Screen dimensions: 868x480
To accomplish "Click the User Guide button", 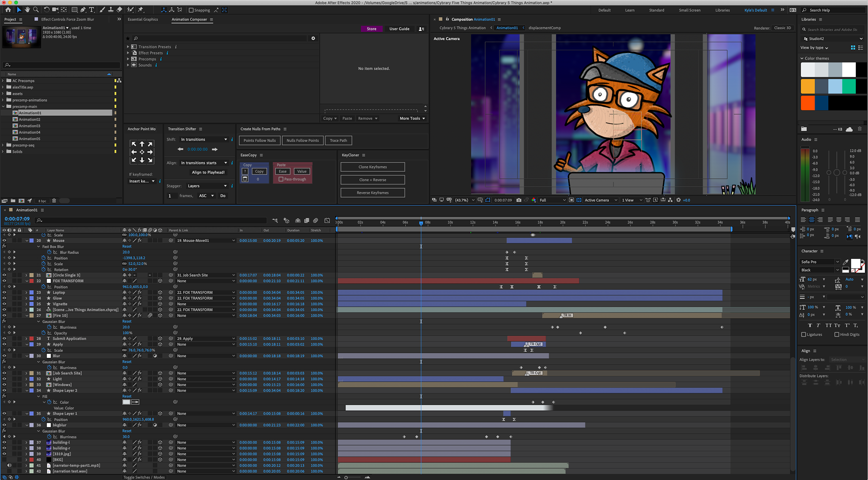I will (x=399, y=29).
